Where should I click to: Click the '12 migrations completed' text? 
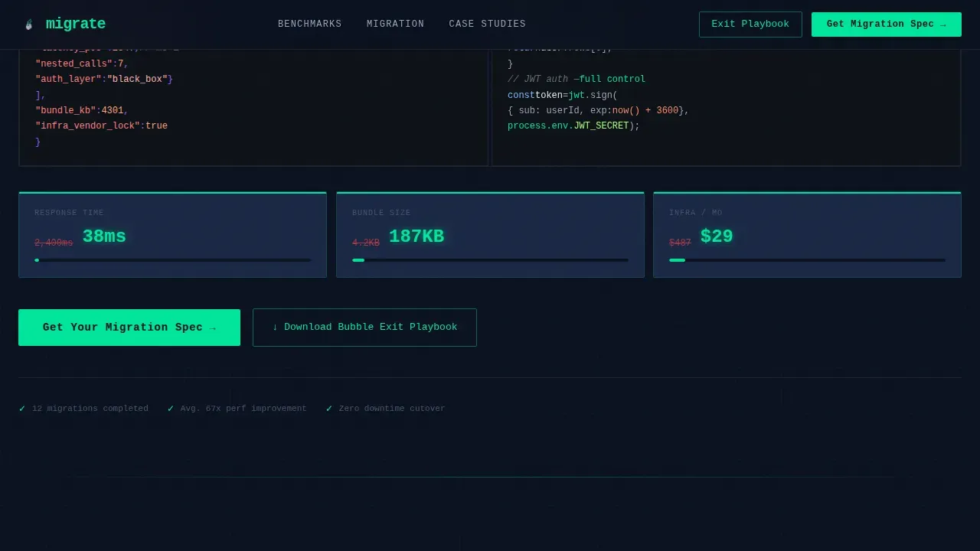point(90,409)
